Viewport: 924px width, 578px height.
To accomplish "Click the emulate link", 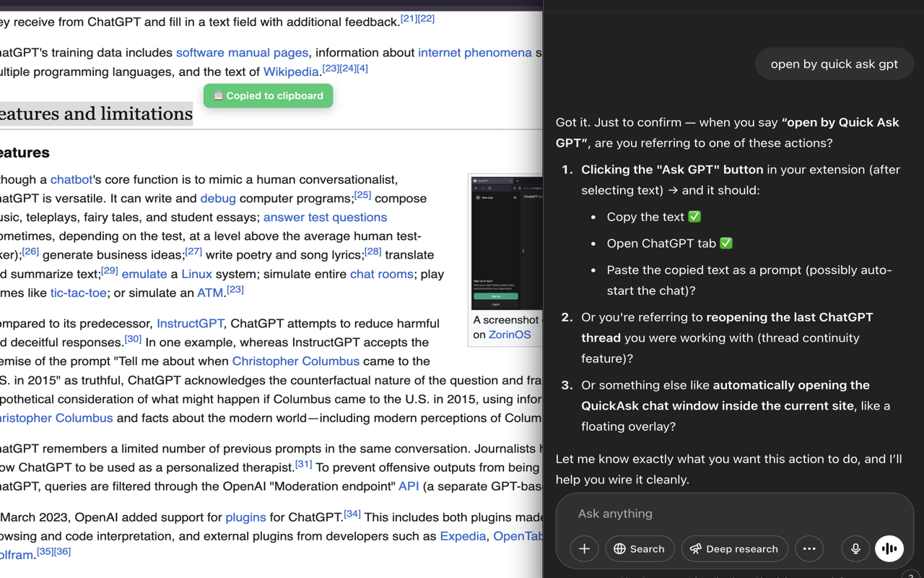I will [x=144, y=274].
